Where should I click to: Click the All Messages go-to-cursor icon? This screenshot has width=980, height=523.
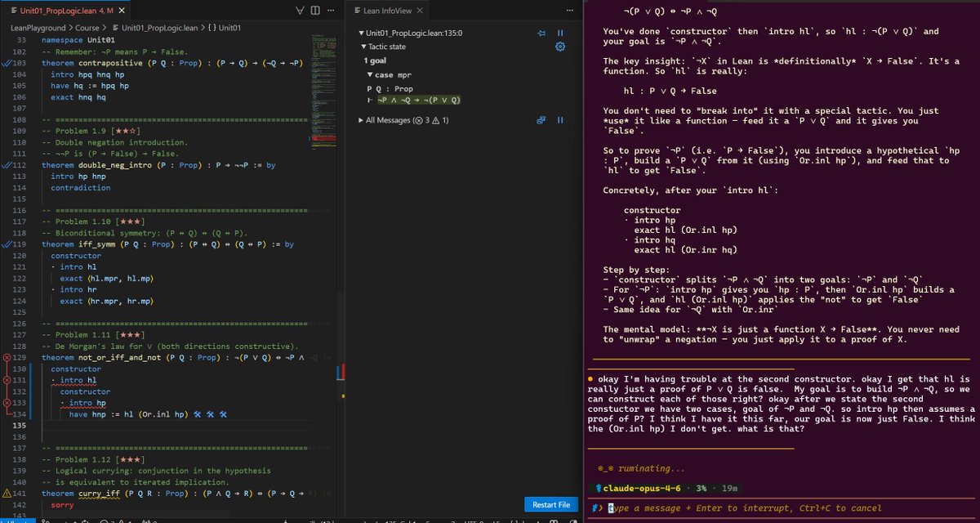point(541,120)
